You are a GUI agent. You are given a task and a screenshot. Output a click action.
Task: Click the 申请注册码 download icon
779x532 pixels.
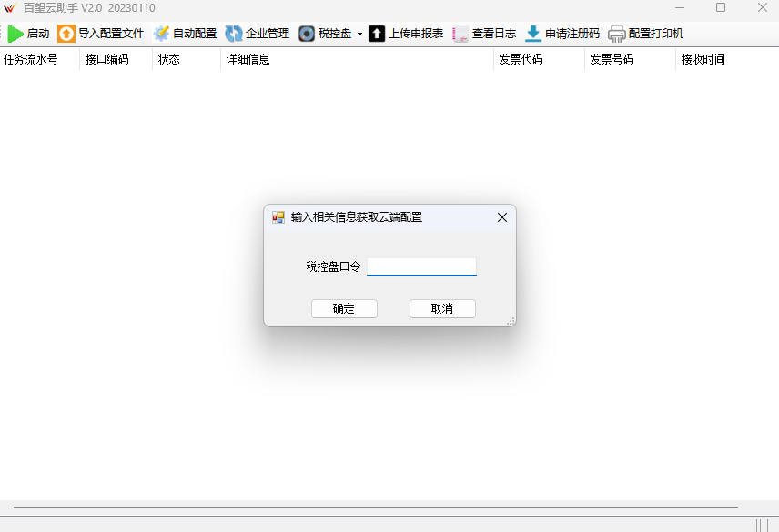click(x=533, y=34)
